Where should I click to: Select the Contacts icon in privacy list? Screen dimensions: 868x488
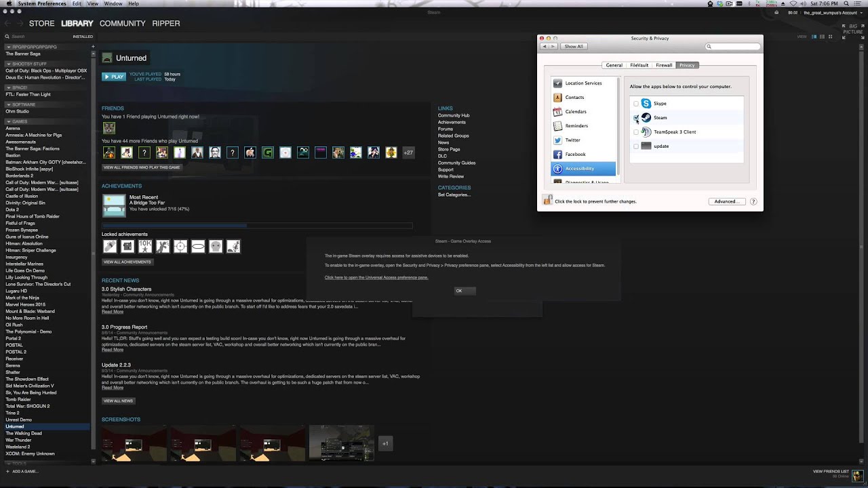557,98
